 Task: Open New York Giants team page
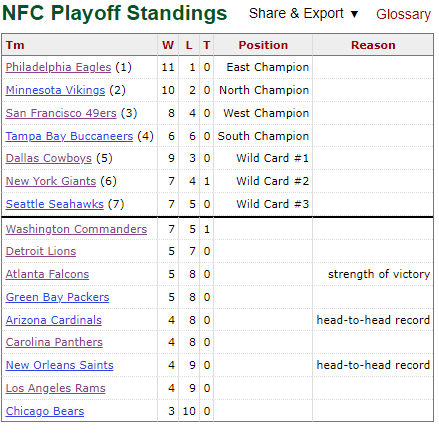51,181
